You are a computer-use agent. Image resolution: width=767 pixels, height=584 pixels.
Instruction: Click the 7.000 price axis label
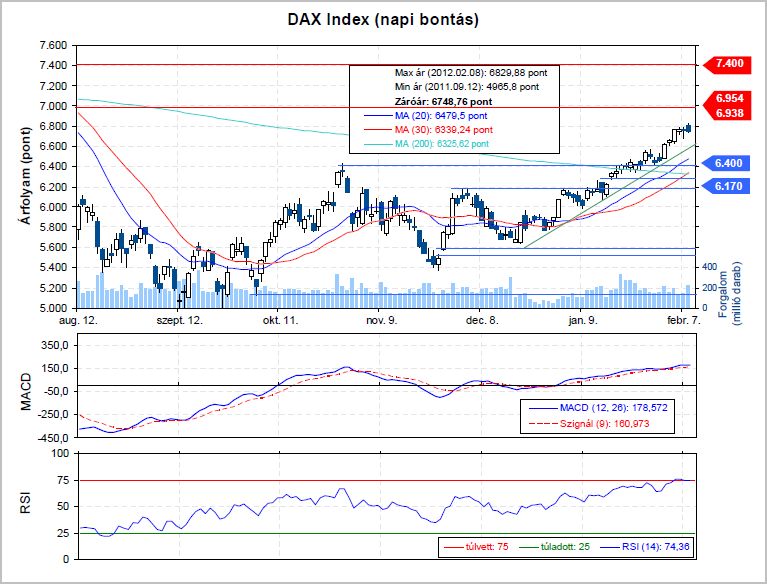(52, 106)
